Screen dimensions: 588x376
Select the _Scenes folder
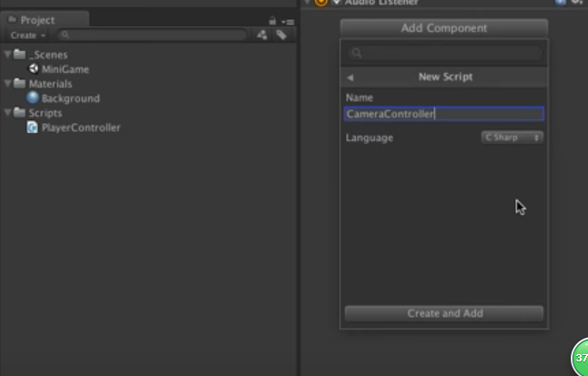click(49, 55)
